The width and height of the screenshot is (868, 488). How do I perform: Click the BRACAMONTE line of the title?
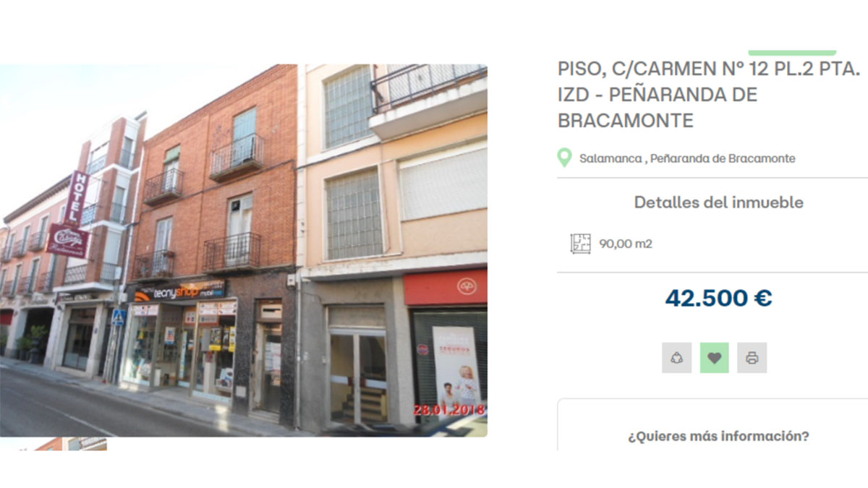[x=625, y=121]
